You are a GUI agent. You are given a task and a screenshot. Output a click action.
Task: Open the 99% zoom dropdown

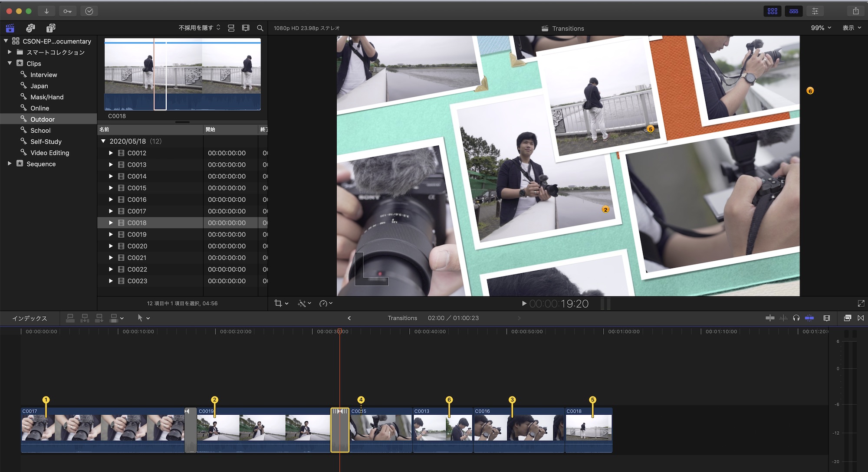tap(821, 28)
